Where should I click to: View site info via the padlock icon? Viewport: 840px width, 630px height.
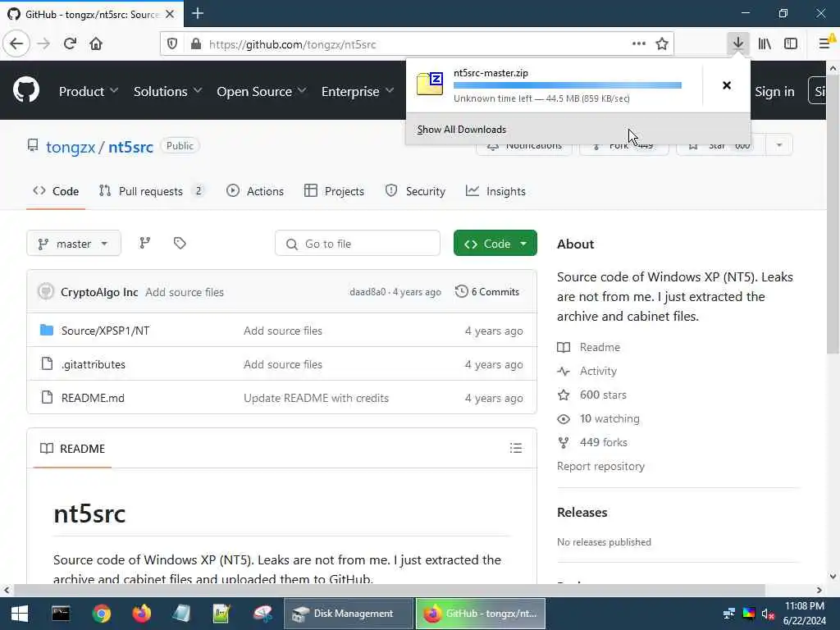[196, 44]
